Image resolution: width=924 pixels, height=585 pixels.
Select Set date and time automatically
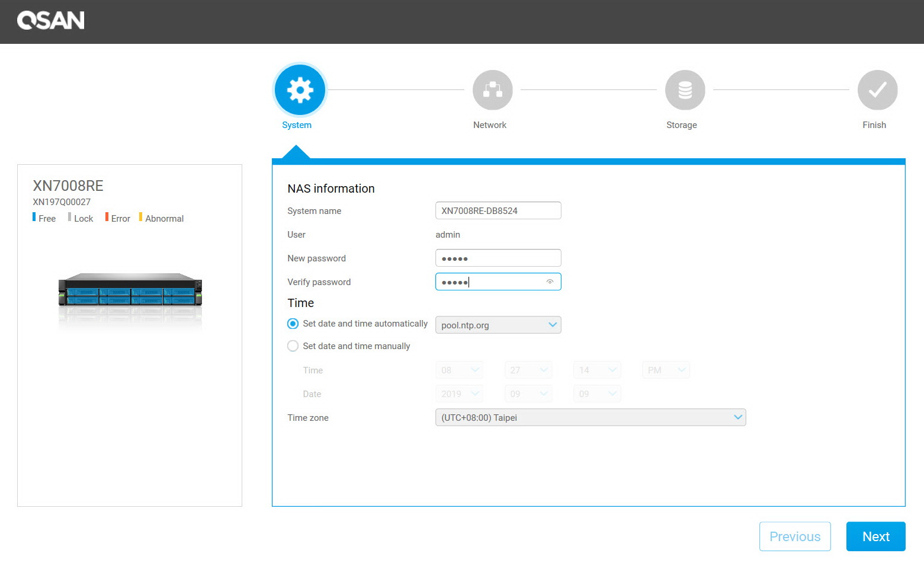click(293, 324)
